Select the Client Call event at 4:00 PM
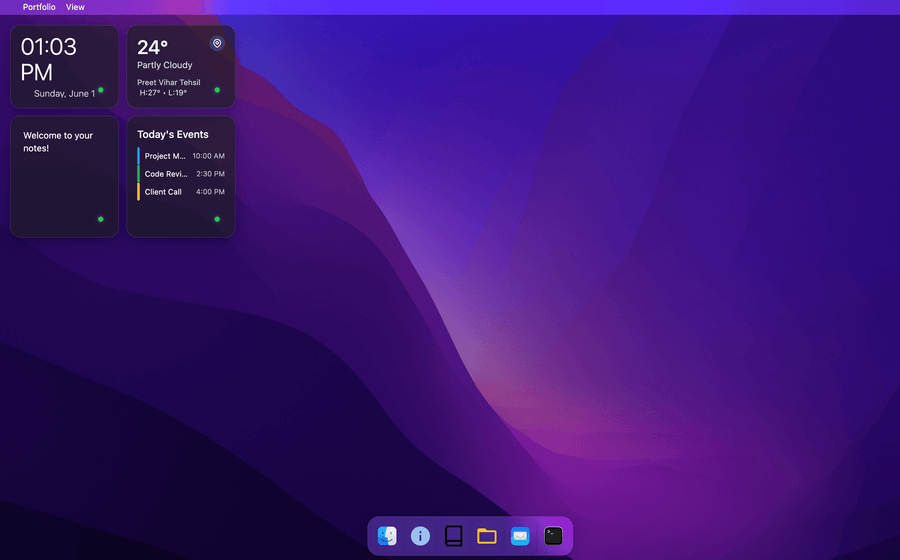 point(181,192)
